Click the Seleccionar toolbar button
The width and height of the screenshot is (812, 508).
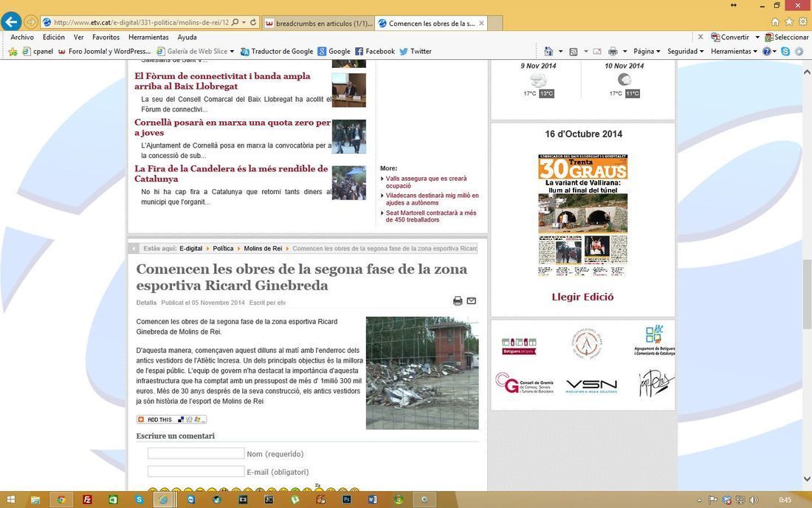pos(787,37)
